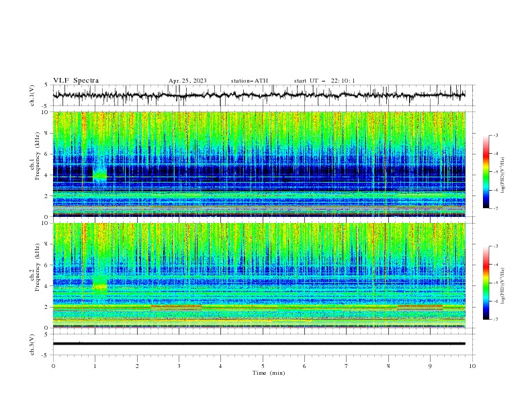The width and height of the screenshot is (532, 411).
Task: Click the date "Apr. 25, 2023"
Action: 187,81
